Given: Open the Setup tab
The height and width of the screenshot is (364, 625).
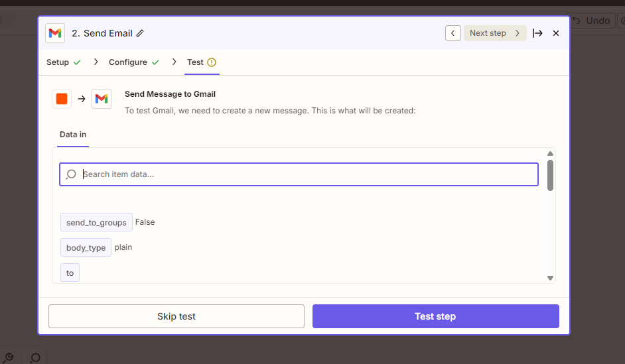Looking at the screenshot, I should click(x=64, y=62).
